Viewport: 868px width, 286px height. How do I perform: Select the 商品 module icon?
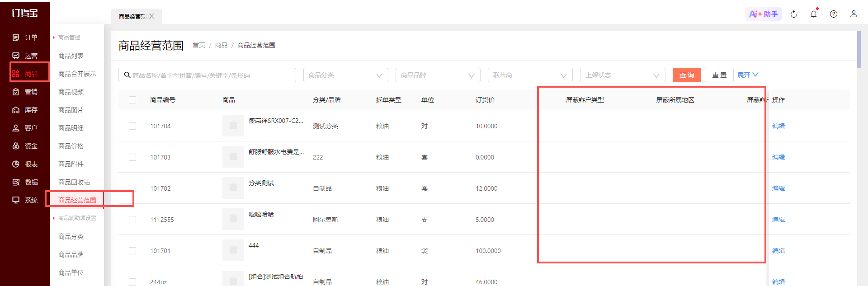(x=16, y=74)
